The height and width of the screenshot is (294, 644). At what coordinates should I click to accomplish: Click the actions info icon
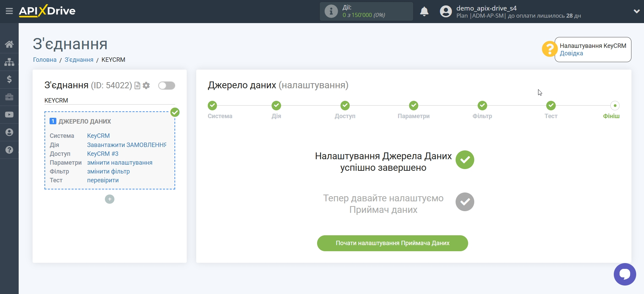pos(331,11)
